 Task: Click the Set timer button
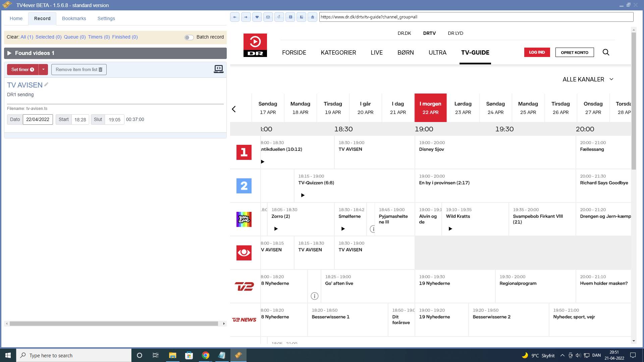(x=23, y=69)
